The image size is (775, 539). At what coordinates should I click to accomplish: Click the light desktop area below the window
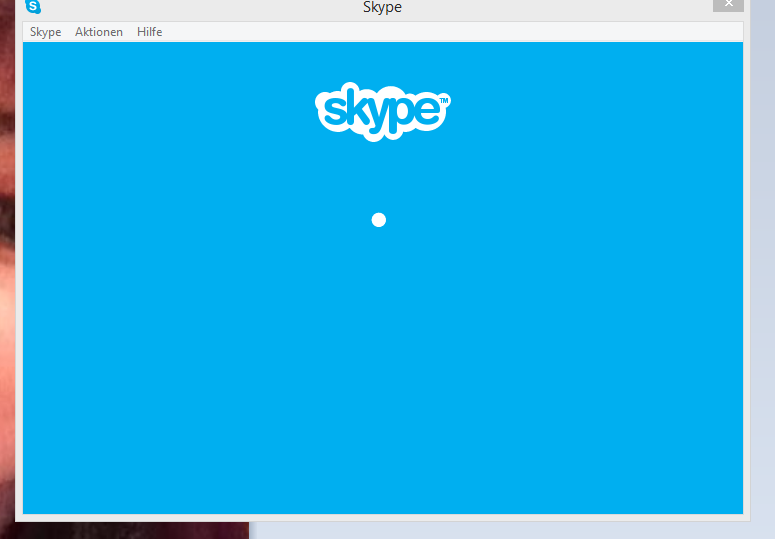tap(500, 530)
